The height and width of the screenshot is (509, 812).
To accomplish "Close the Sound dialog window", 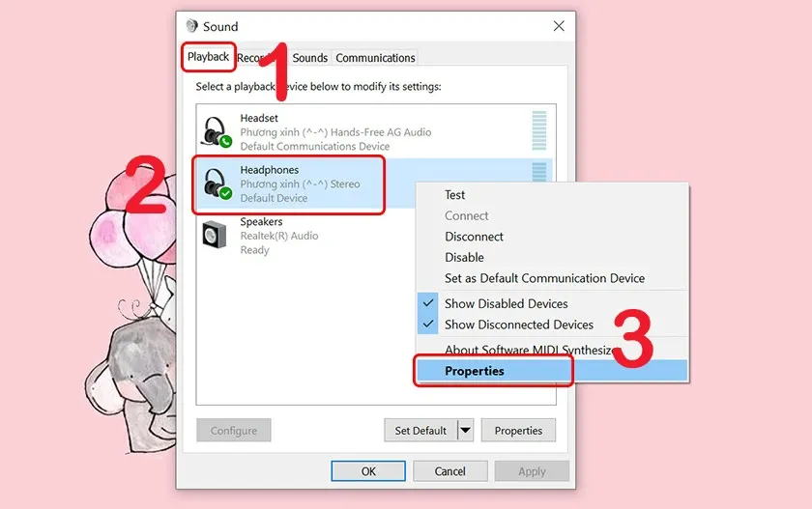I will (x=559, y=26).
